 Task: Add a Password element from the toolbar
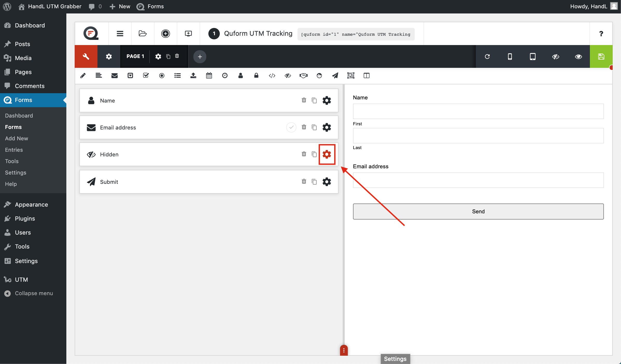(256, 76)
